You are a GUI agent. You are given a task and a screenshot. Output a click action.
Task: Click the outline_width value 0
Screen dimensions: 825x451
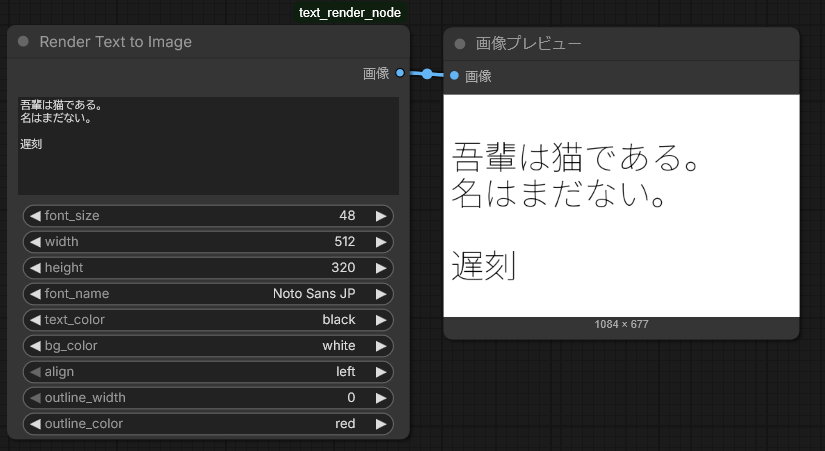[351, 397]
